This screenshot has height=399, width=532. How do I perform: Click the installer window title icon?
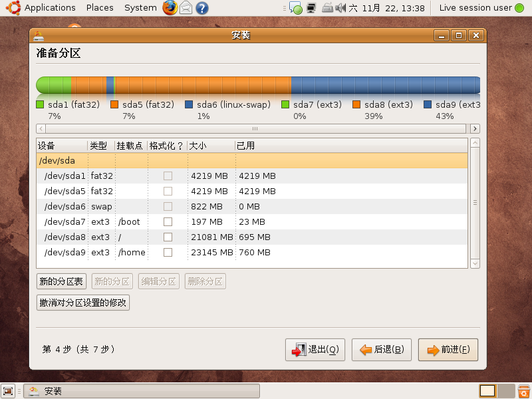coord(39,36)
